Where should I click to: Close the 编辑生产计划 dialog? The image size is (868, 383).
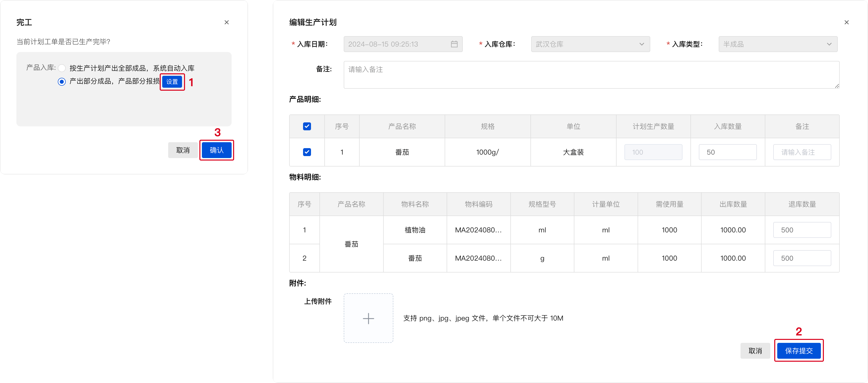847,22
